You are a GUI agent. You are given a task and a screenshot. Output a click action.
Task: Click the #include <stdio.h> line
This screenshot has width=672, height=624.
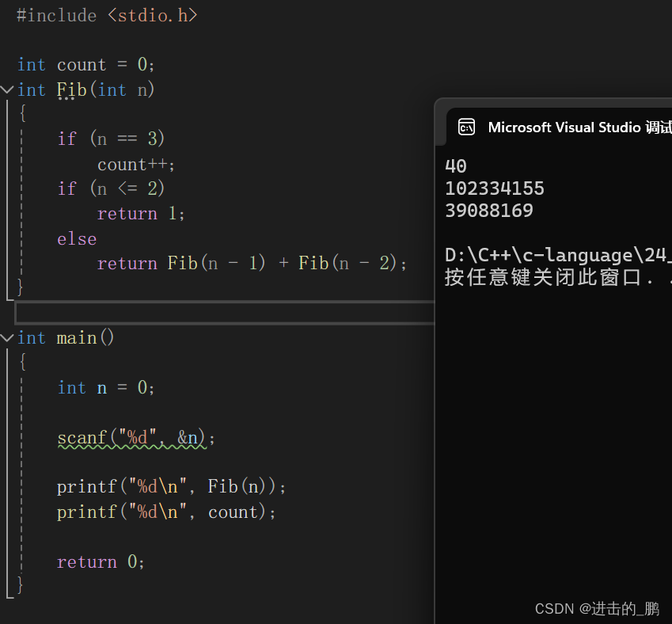click(x=107, y=15)
